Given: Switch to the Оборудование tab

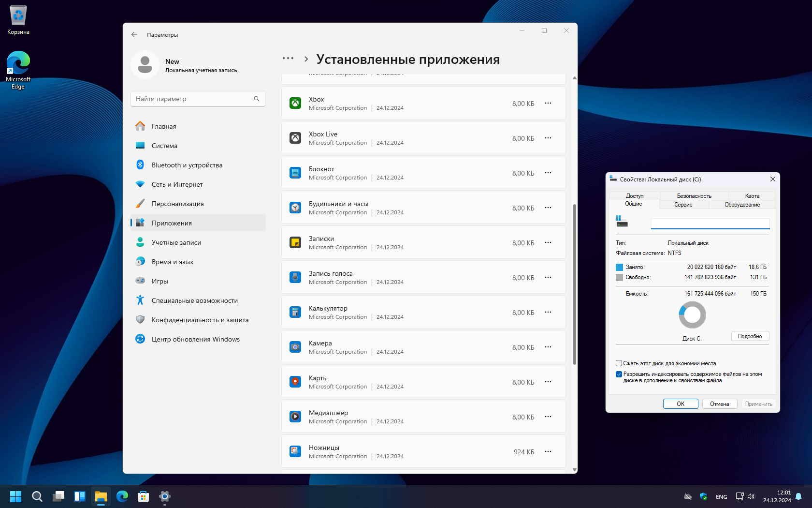Looking at the screenshot, I should (x=742, y=205).
